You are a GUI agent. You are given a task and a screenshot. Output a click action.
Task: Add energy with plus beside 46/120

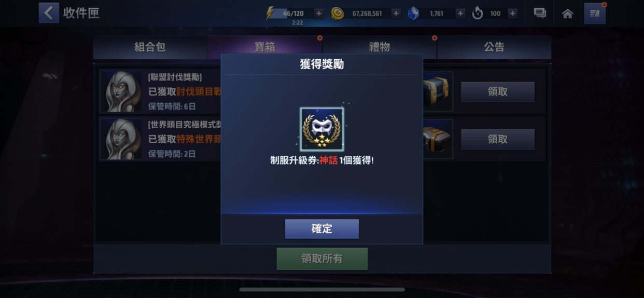coord(319,13)
